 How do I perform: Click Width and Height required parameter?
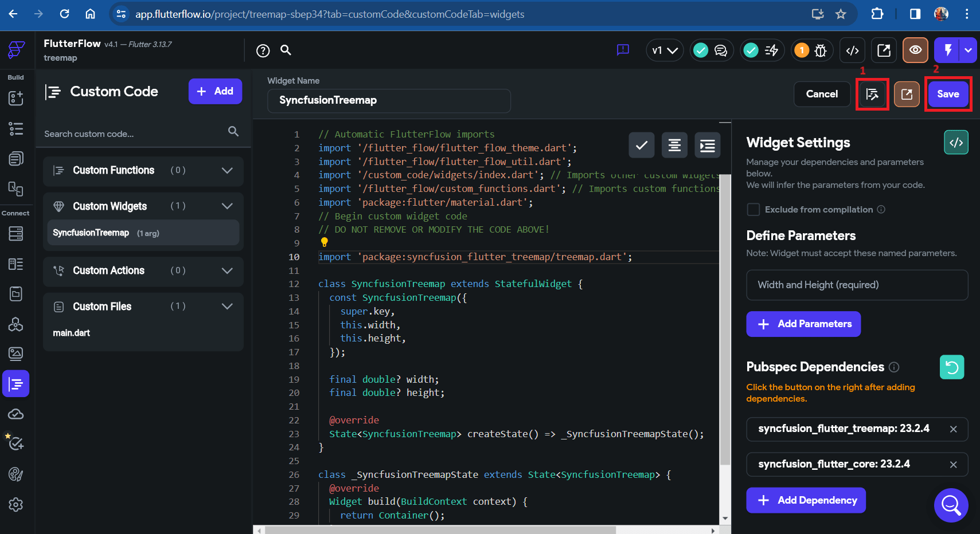857,285
